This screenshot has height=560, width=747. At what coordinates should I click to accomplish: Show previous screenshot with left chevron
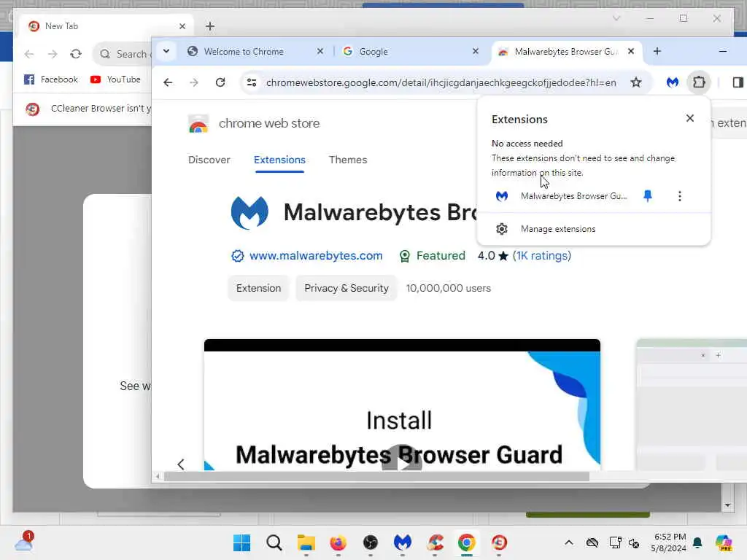(x=181, y=464)
